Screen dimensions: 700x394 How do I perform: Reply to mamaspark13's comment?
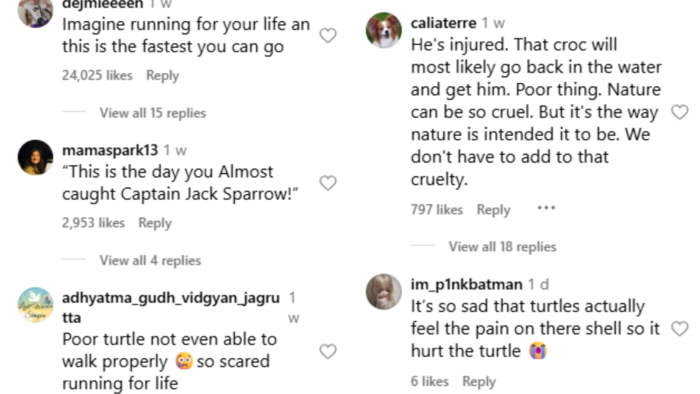155,223
